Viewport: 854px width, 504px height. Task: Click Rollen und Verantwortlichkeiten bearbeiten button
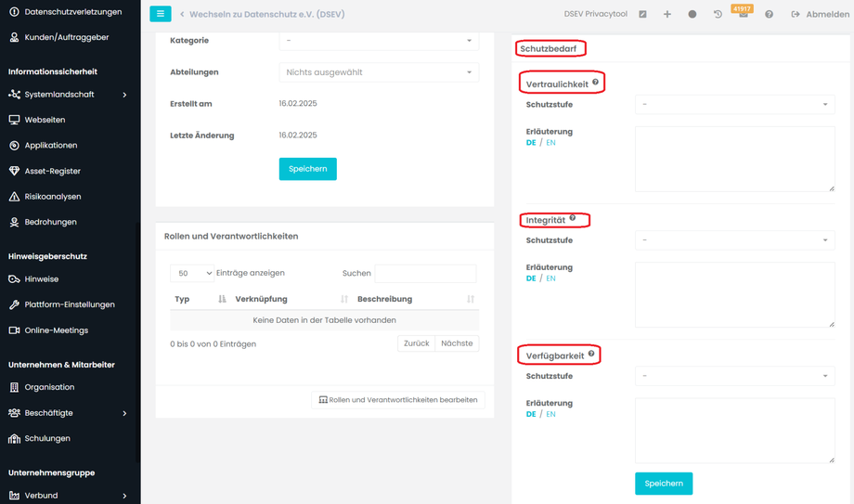[x=398, y=400]
